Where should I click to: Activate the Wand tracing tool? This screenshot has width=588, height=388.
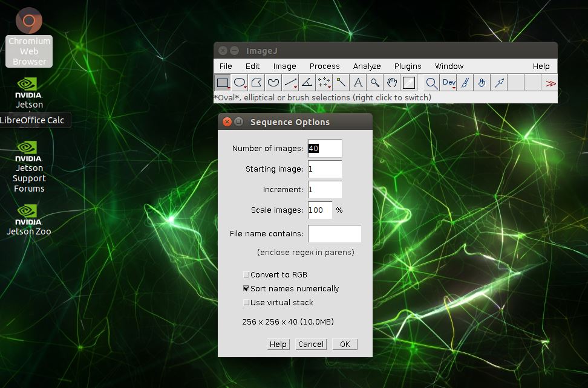click(x=341, y=83)
